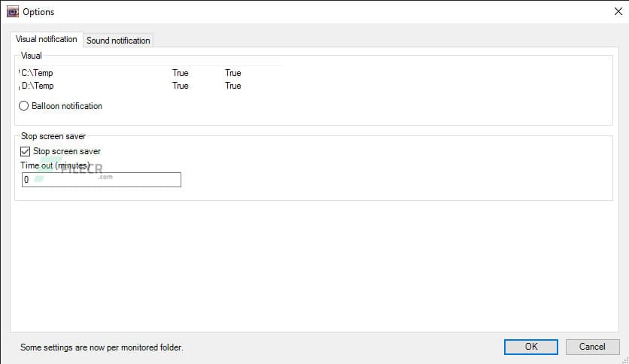
Task: Switch to the Sound notification tab
Action: [118, 41]
